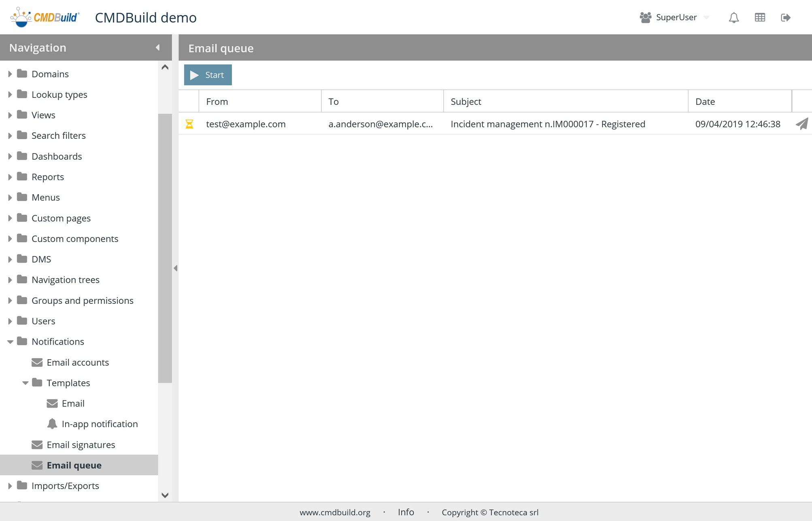
Task: Click the hourglass status icon in row
Action: [x=189, y=124]
